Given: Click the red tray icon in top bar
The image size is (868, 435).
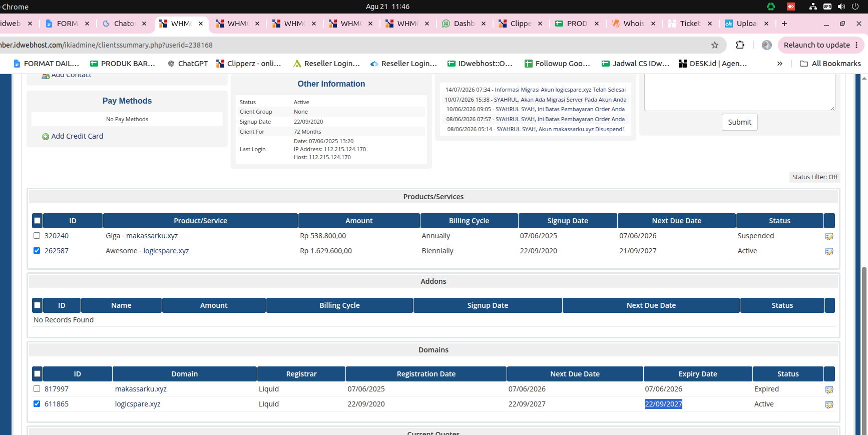Looking at the screenshot, I should (791, 7).
